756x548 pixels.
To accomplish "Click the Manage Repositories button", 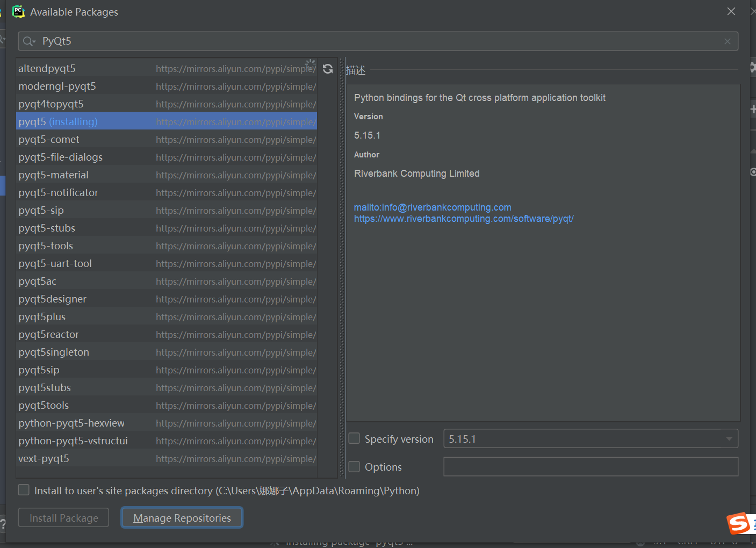I will pos(182,518).
